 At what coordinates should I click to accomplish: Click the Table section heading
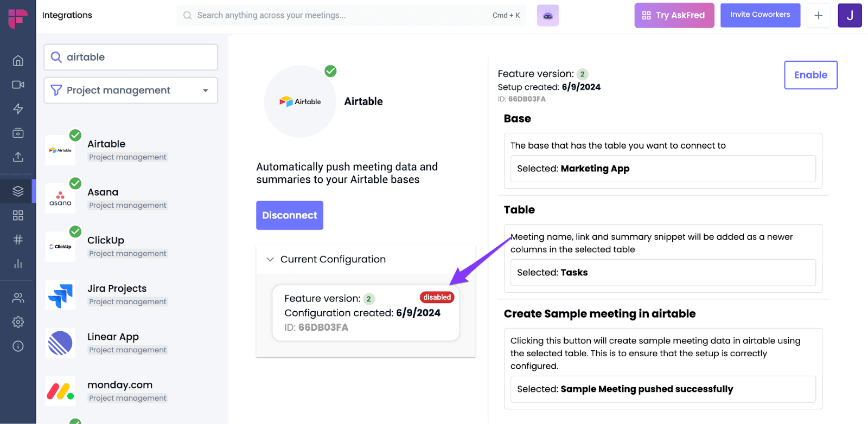[519, 210]
